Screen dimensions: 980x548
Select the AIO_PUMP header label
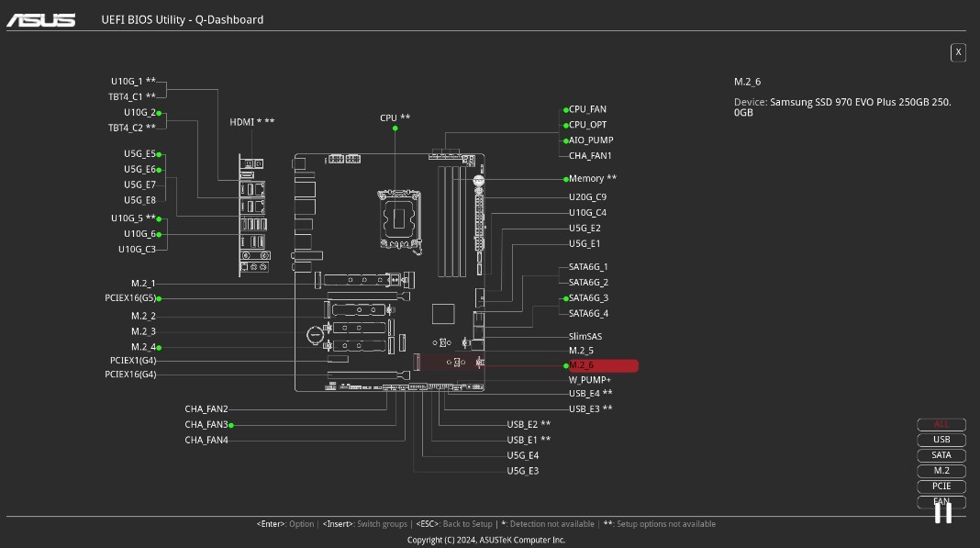point(591,140)
